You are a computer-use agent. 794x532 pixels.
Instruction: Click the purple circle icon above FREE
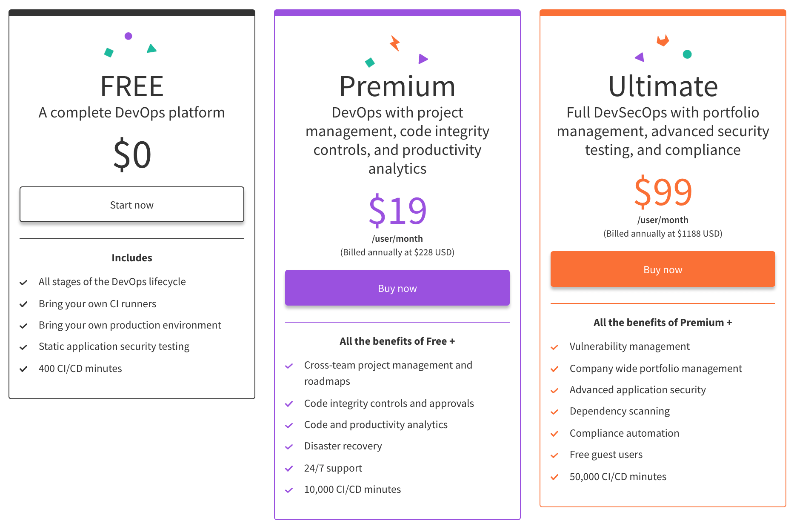click(x=128, y=36)
